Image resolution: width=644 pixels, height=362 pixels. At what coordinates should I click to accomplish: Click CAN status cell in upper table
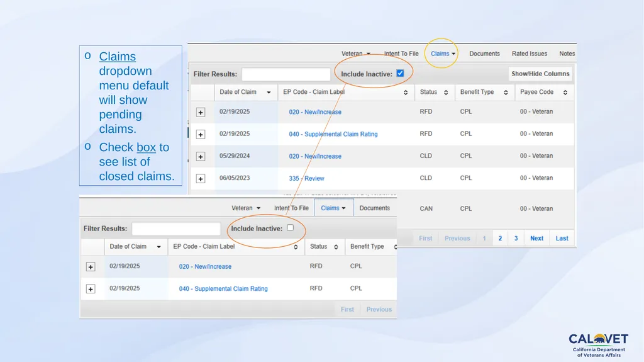coord(426,208)
